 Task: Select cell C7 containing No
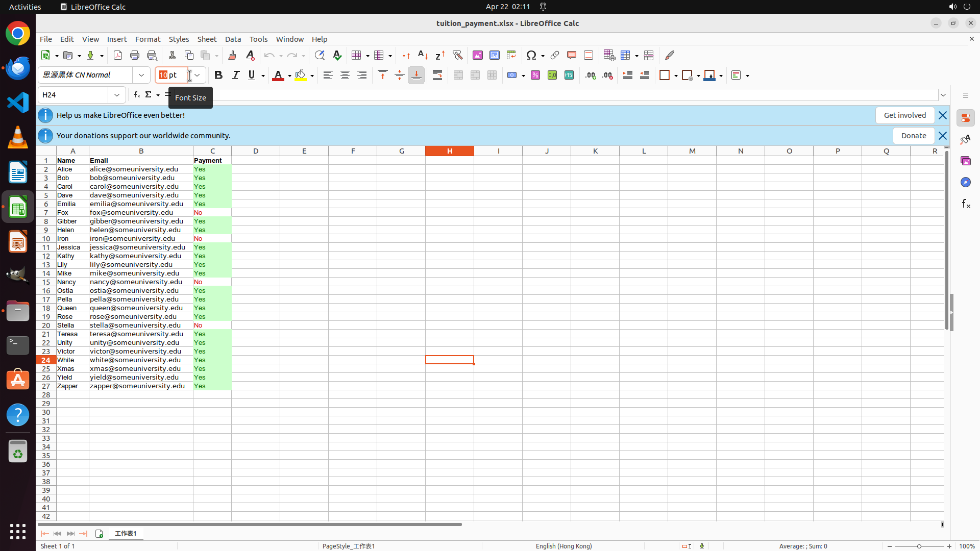tap(212, 212)
